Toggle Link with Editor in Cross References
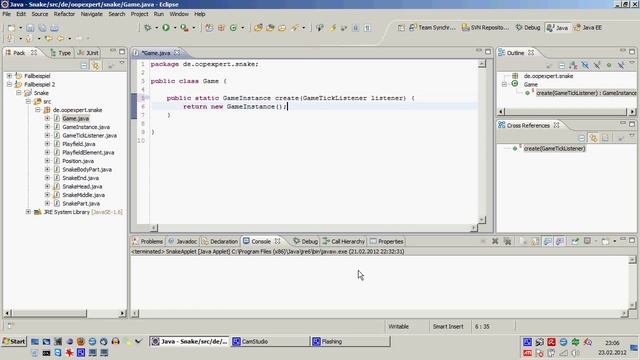 tap(593, 138)
